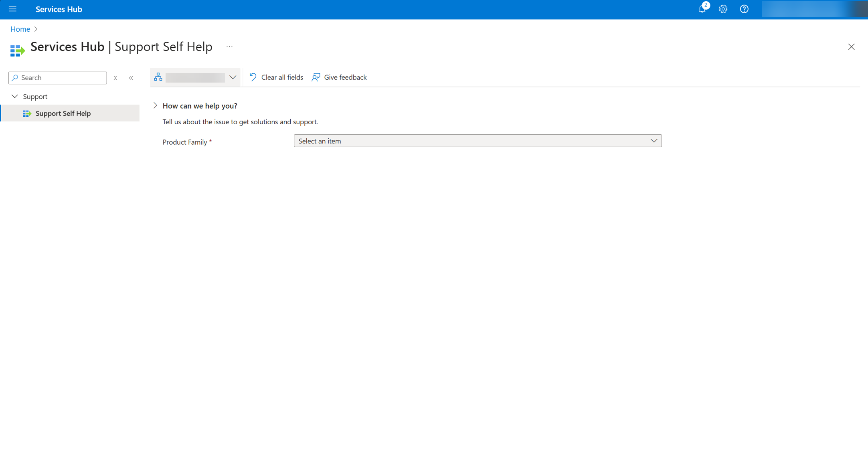This screenshot has height=457, width=868.
Task: Click the search input field
Action: tap(57, 77)
